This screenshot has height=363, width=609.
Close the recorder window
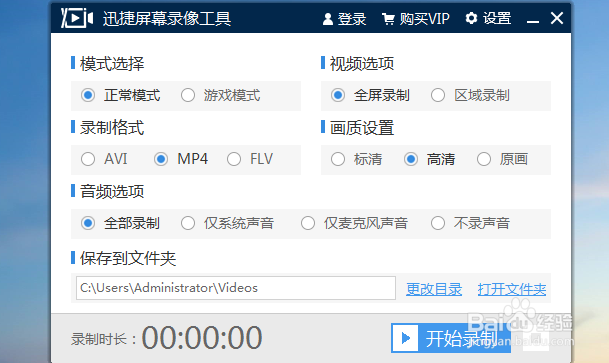tap(557, 18)
